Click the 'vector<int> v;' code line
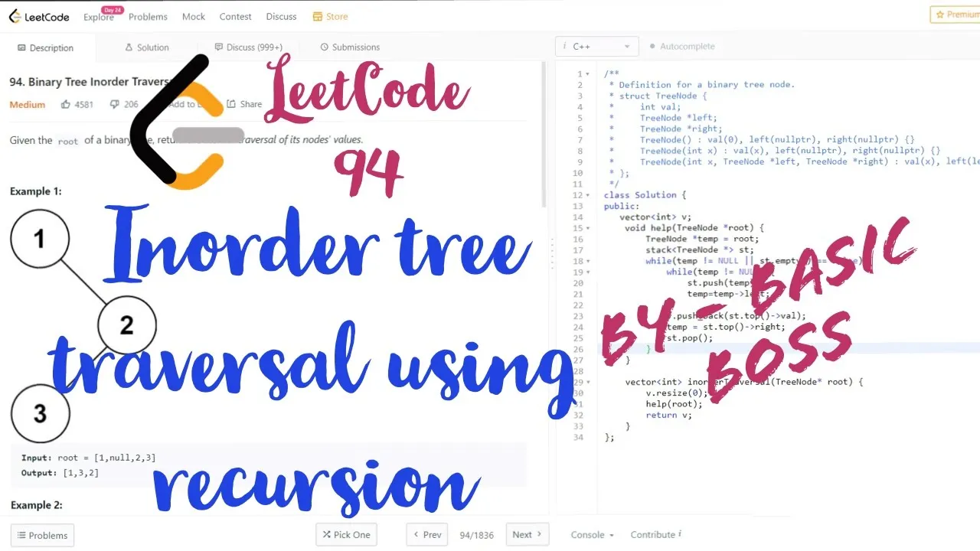 point(655,217)
